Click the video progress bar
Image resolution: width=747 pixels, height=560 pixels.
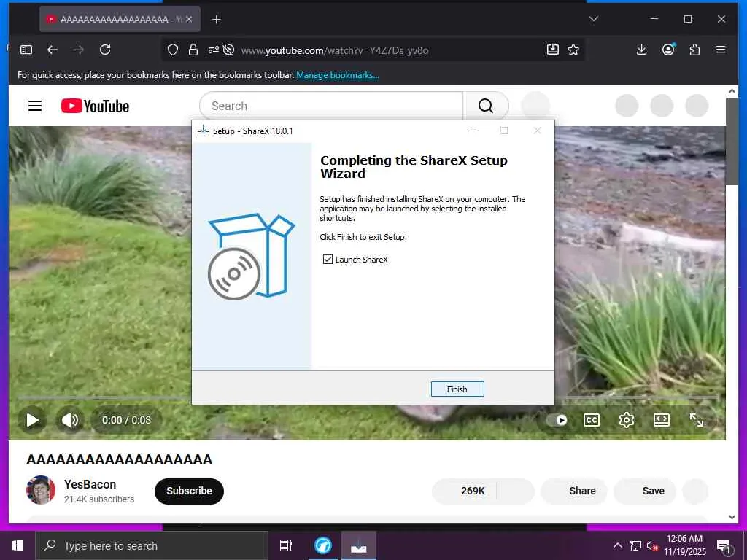pos(368,397)
